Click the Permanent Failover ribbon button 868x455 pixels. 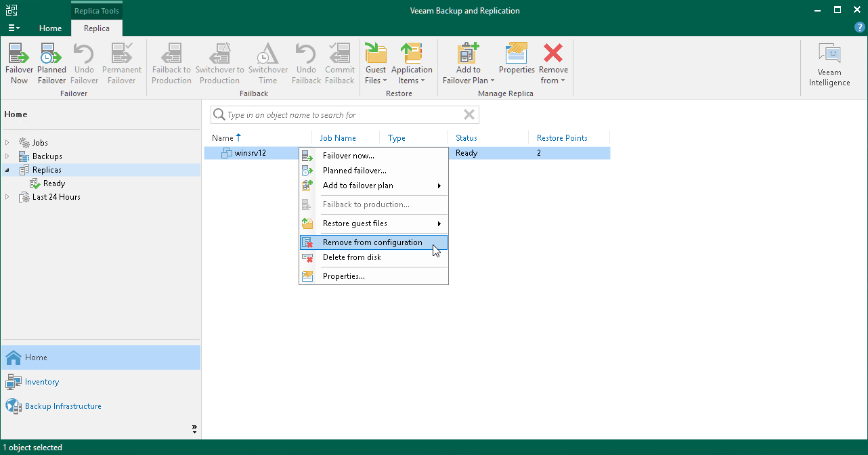[x=121, y=64]
